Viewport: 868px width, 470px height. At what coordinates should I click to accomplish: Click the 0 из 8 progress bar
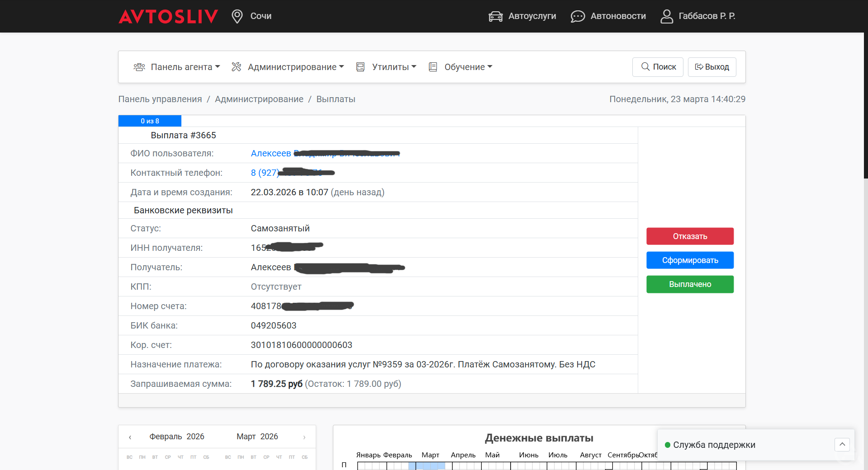click(x=150, y=121)
